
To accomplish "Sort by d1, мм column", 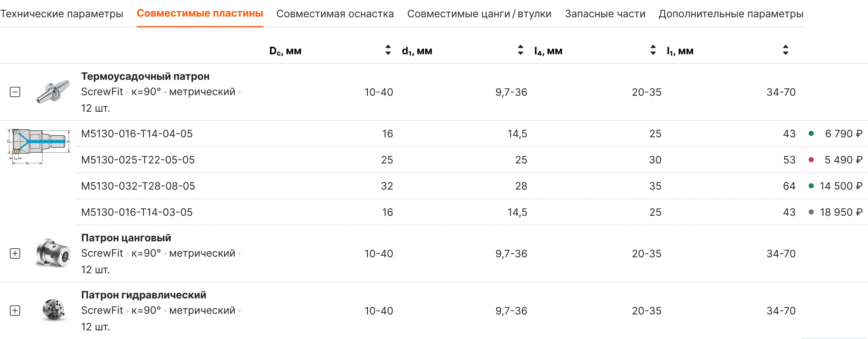I will pyautogui.click(x=520, y=50).
